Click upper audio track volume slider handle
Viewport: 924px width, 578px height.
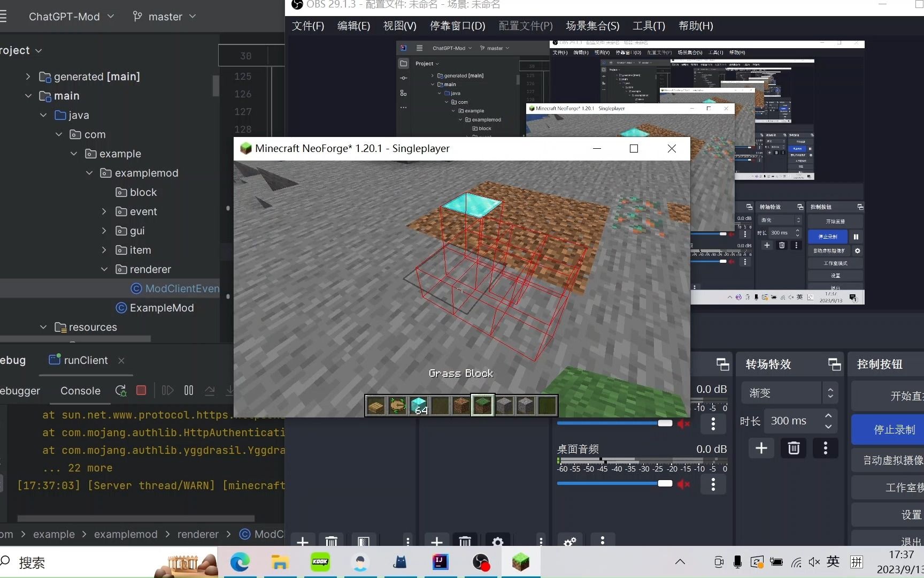tap(665, 423)
